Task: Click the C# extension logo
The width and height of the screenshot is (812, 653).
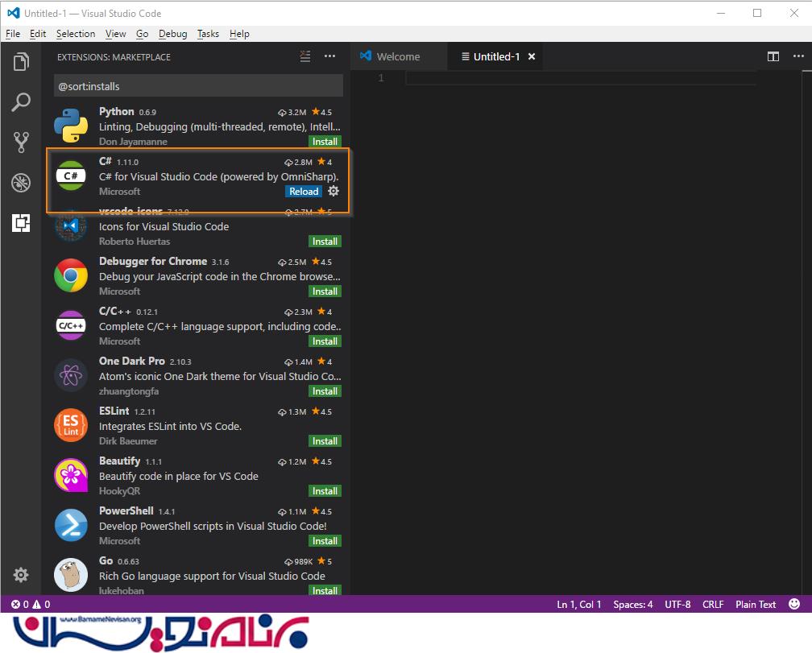Action: point(71,176)
